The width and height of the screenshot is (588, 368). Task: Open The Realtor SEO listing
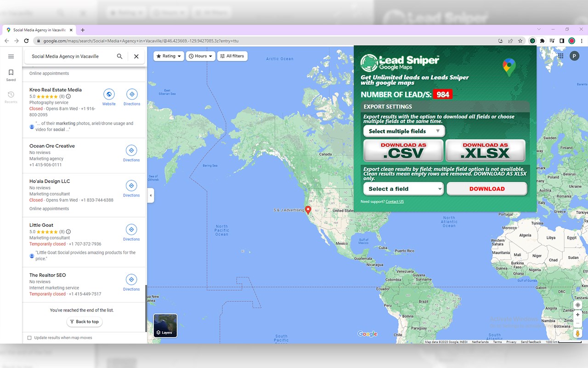click(x=48, y=275)
